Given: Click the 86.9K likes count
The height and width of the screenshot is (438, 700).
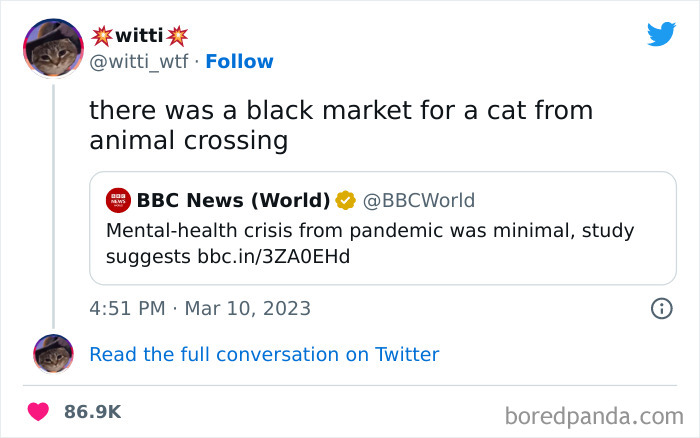Looking at the screenshot, I should coord(93,411).
